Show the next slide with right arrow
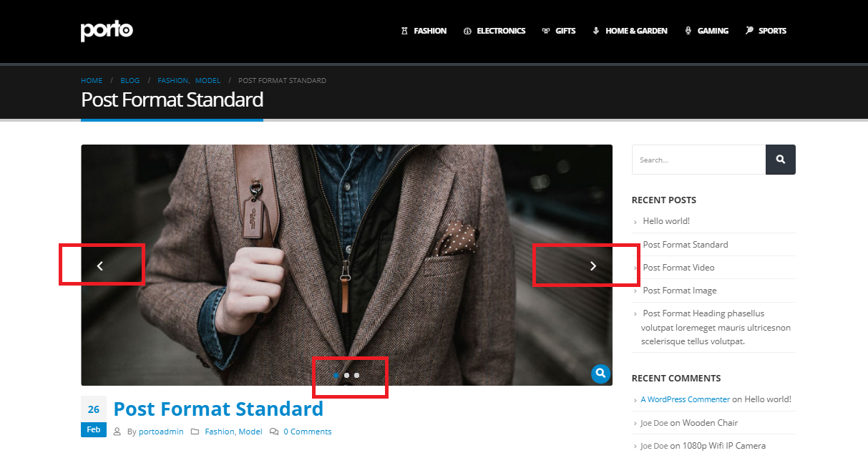Viewport: 868px width, 453px height. click(593, 266)
